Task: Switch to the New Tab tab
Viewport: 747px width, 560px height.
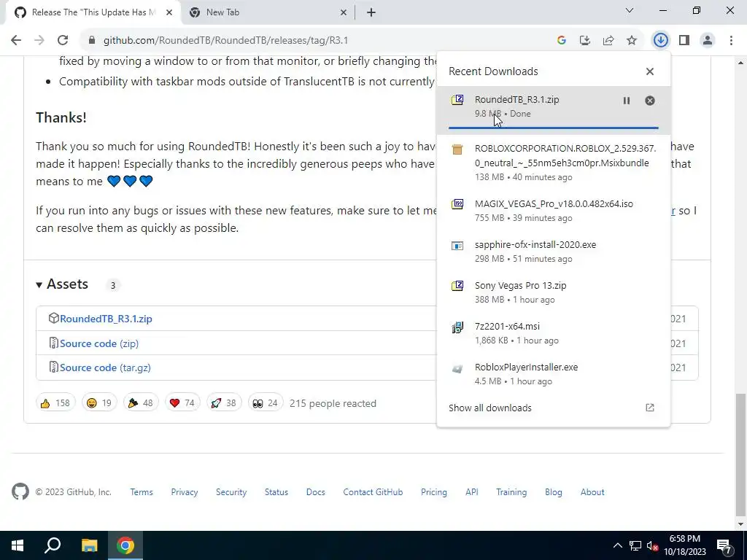Action: [x=268, y=12]
